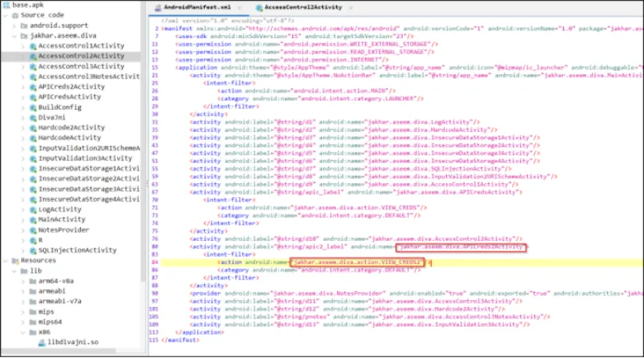Click the HardcodeActivity class icon

click(x=33, y=138)
